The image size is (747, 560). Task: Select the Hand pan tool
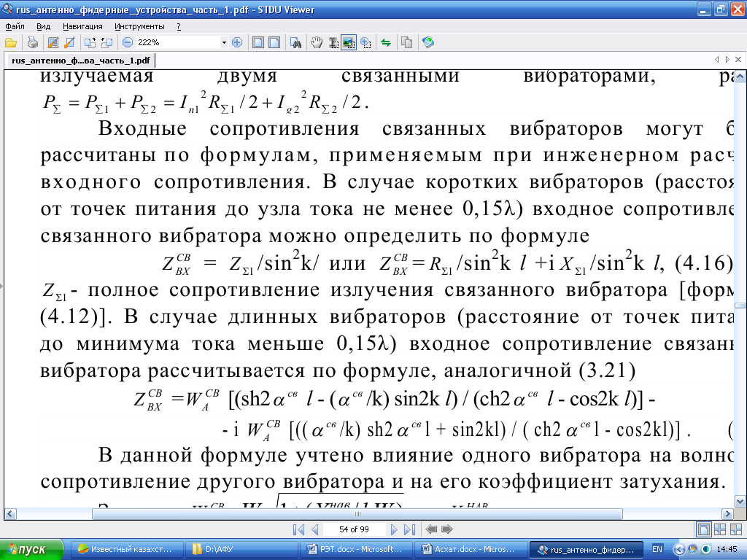pyautogui.click(x=317, y=43)
